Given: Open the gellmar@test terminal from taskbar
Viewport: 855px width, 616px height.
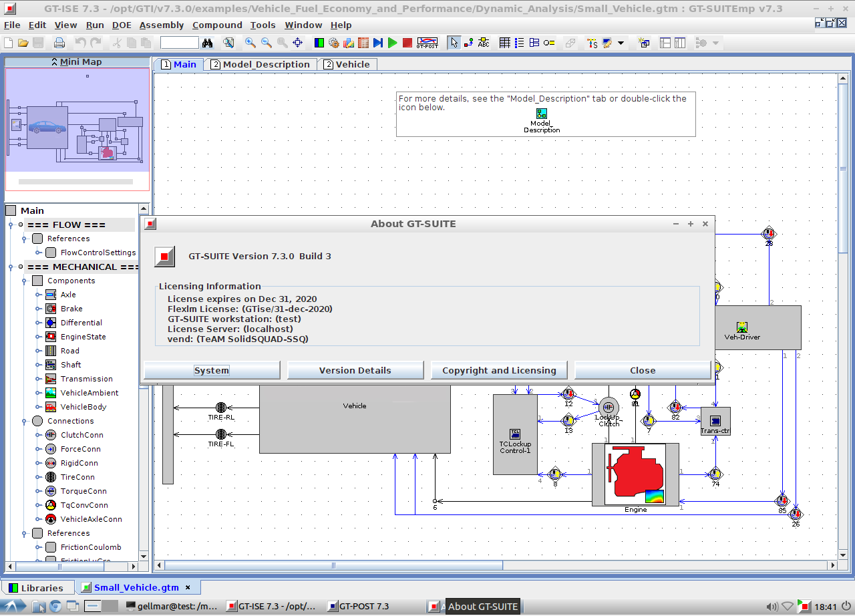Looking at the screenshot, I should coord(171,606).
